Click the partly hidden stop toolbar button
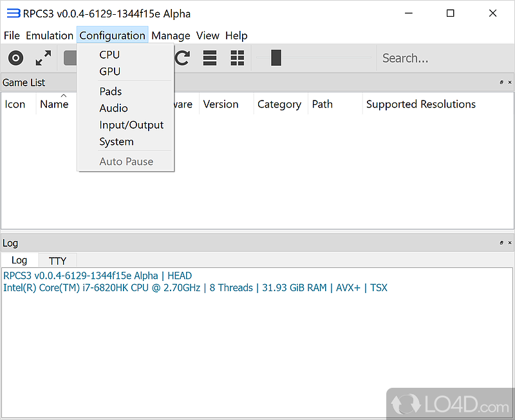The width and height of the screenshot is (515, 420). (70, 58)
